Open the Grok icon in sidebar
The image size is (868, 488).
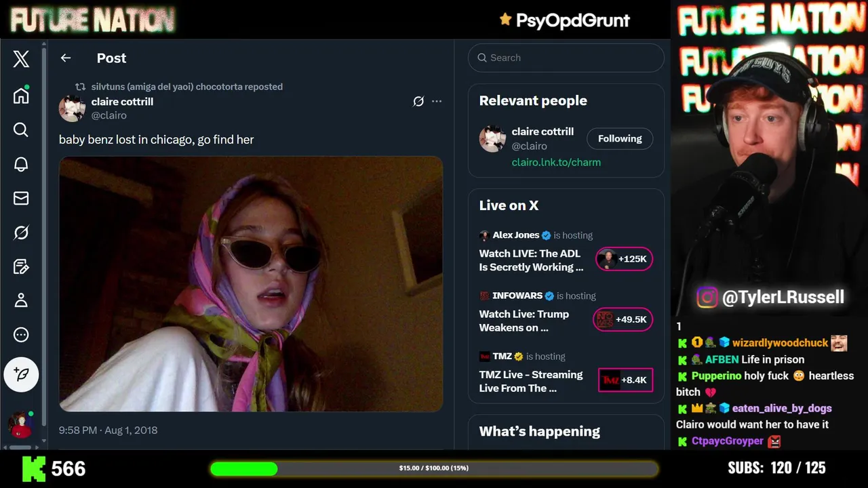point(21,232)
